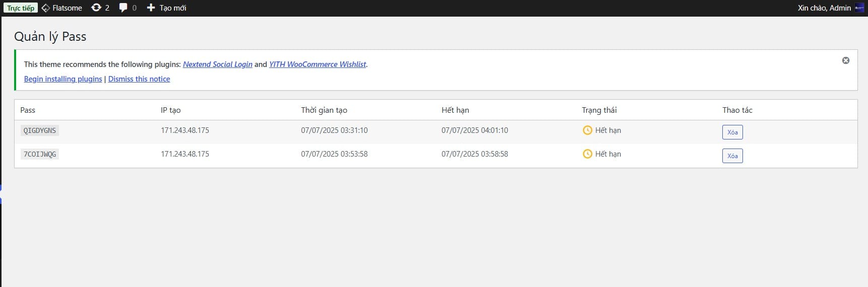Delete the 7COIJWQG pass with Xóa
Image resolution: width=868 pixels, height=287 pixels.
coord(732,156)
